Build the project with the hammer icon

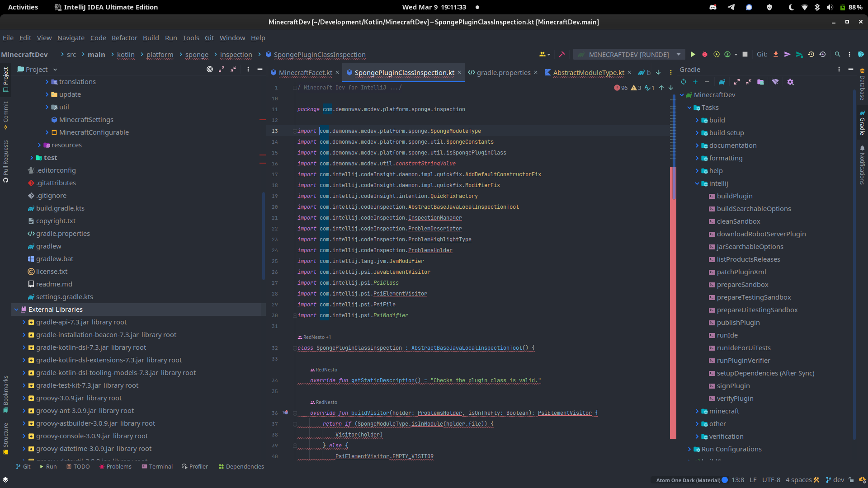click(x=562, y=54)
